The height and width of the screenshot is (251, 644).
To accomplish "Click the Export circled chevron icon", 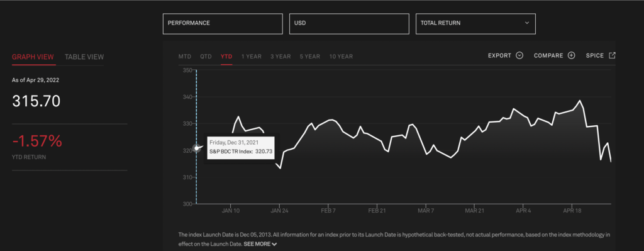I will (519, 55).
